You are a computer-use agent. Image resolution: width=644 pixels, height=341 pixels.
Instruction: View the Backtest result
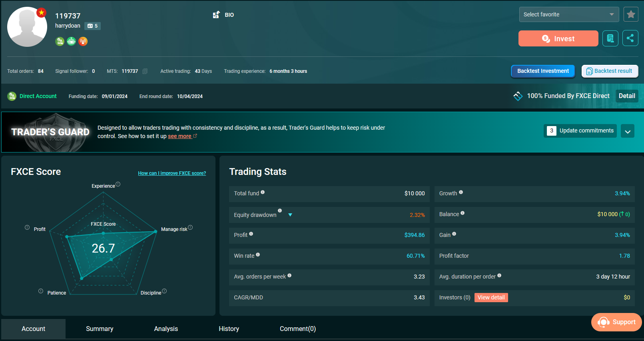pyautogui.click(x=610, y=71)
